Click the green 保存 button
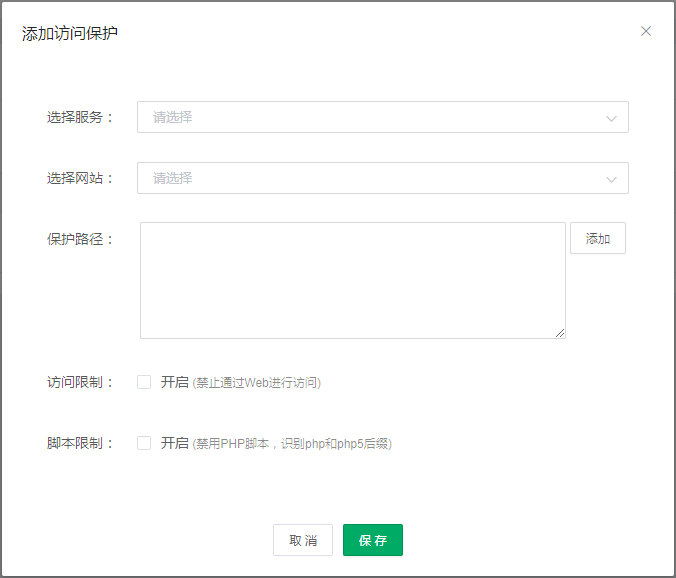 point(373,540)
